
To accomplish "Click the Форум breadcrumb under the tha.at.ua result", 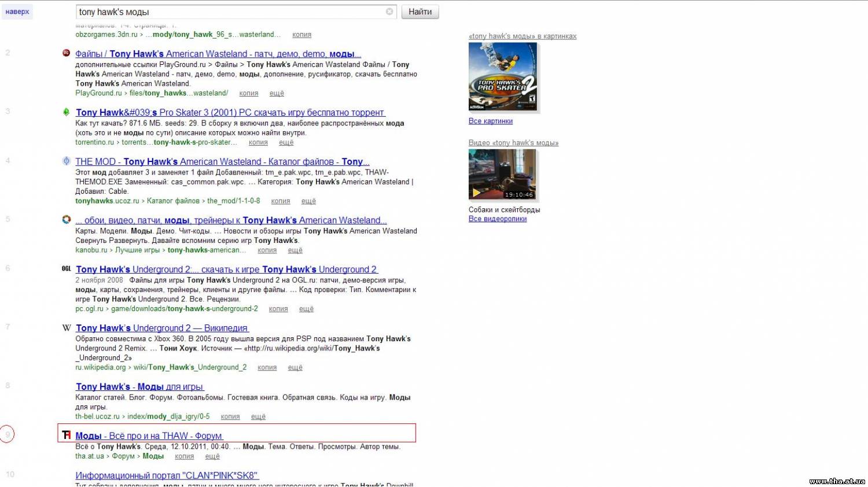I will 123,456.
